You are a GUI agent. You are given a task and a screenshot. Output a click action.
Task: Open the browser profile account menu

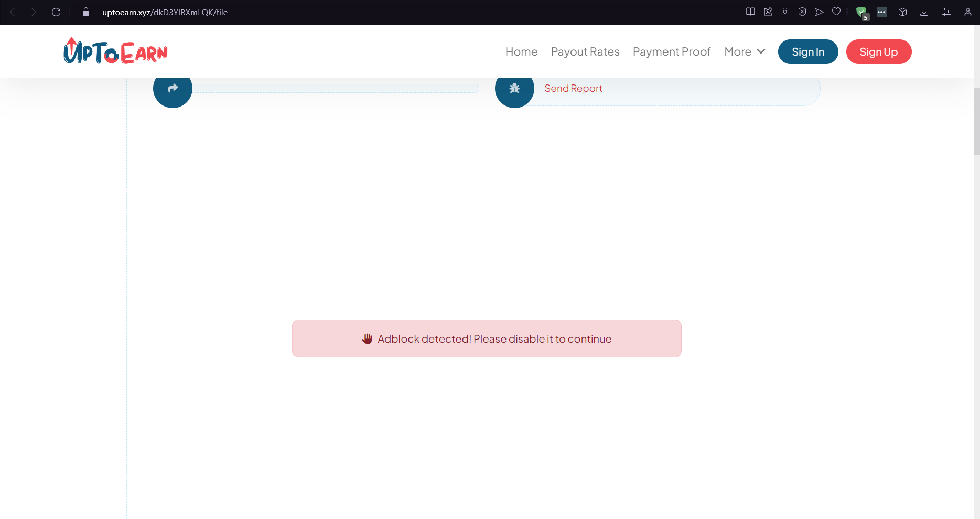pos(968,12)
